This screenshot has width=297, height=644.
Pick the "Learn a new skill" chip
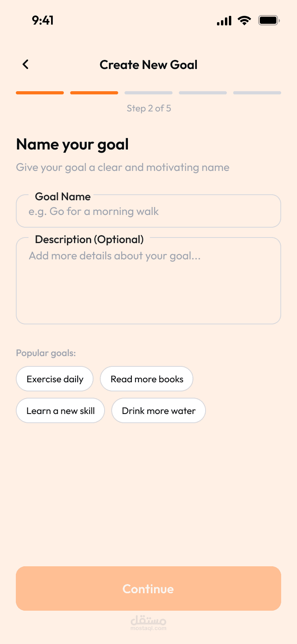[60, 411]
